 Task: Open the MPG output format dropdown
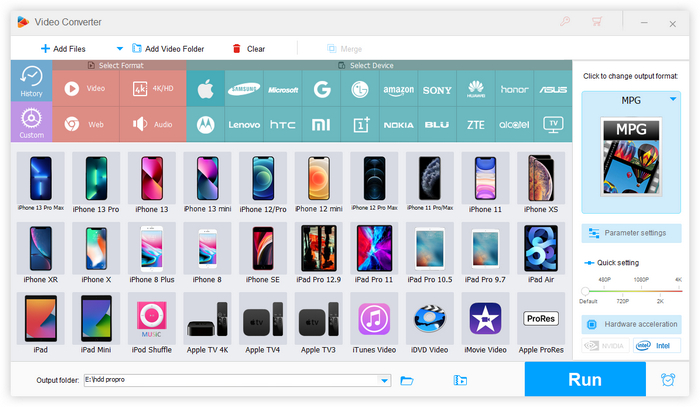[x=673, y=99]
